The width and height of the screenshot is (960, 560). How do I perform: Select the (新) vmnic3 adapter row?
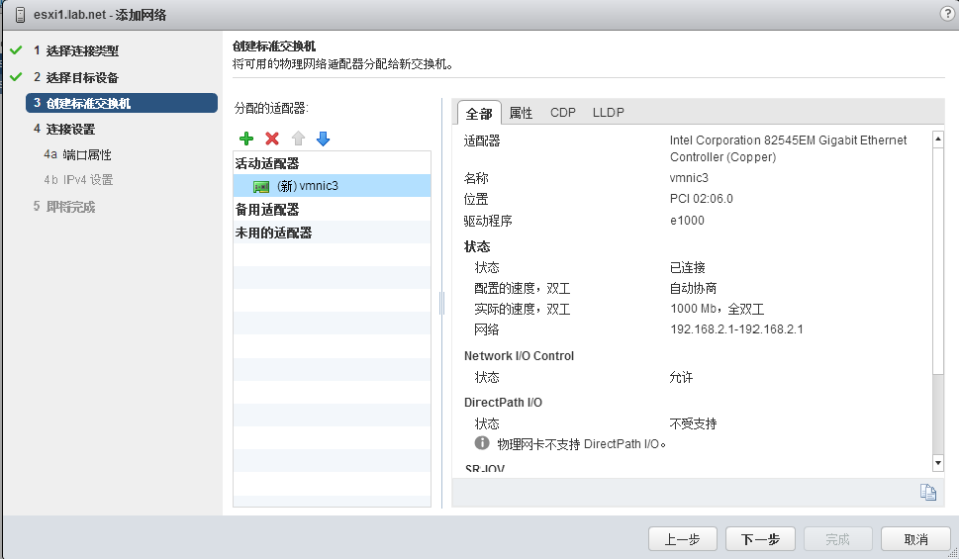tap(332, 185)
